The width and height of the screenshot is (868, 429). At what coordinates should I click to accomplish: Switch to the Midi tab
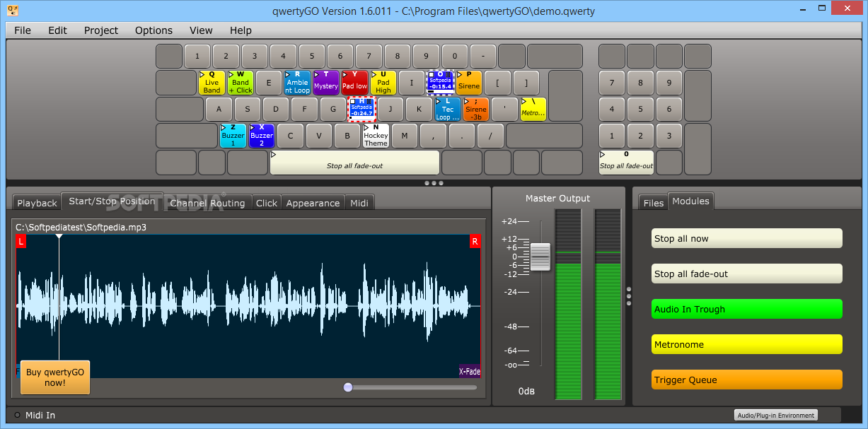click(359, 203)
